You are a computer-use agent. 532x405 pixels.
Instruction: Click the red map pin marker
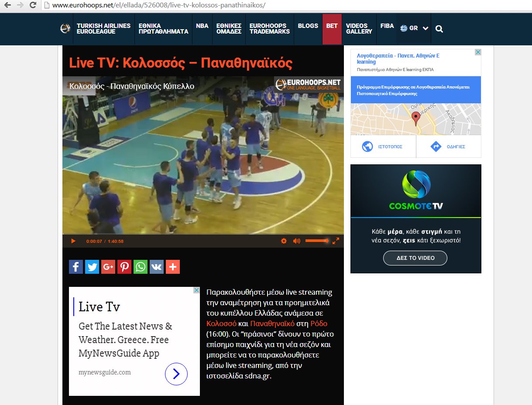416,118
